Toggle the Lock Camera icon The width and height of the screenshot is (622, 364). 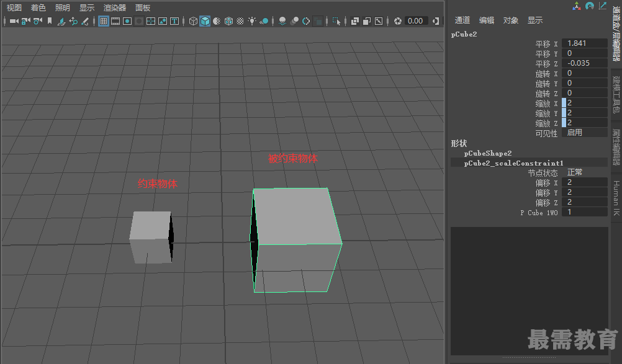(26, 21)
